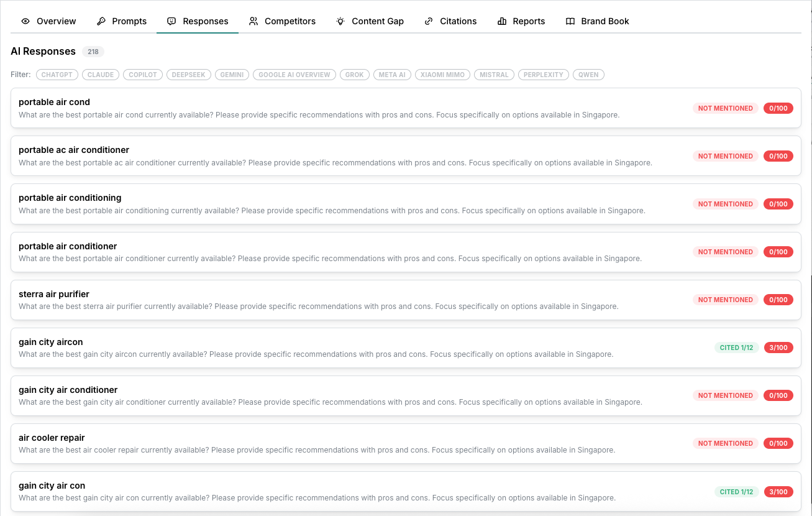Click the chat bubble icon for Responses

click(x=171, y=21)
